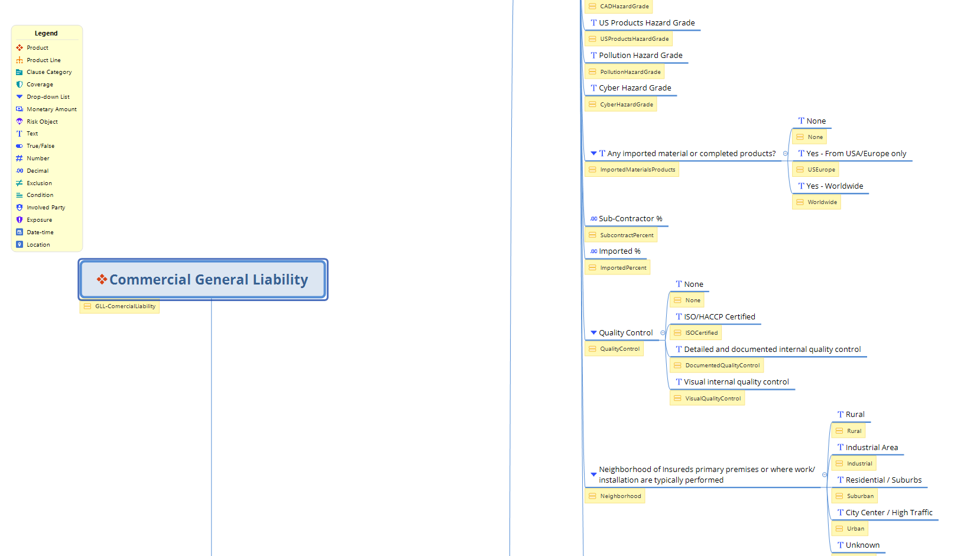Collapse the Neighborhood branch toggle circle
The image size is (980, 556).
pyautogui.click(x=825, y=474)
